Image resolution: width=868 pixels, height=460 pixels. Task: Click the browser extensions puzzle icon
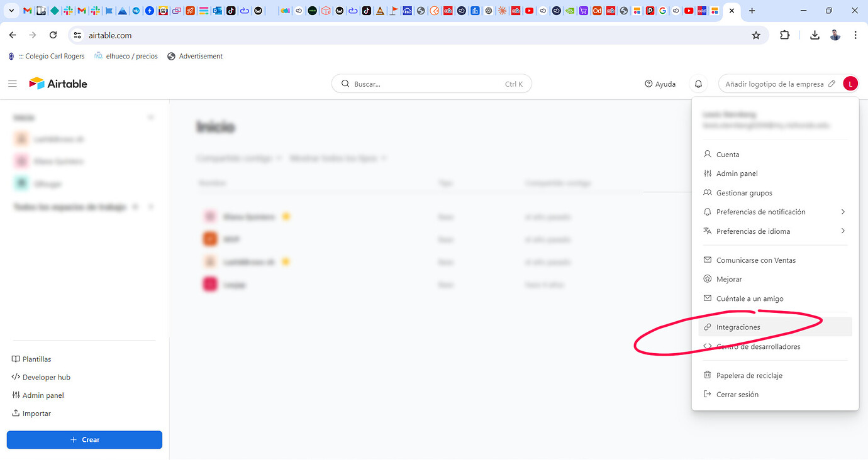[784, 35]
